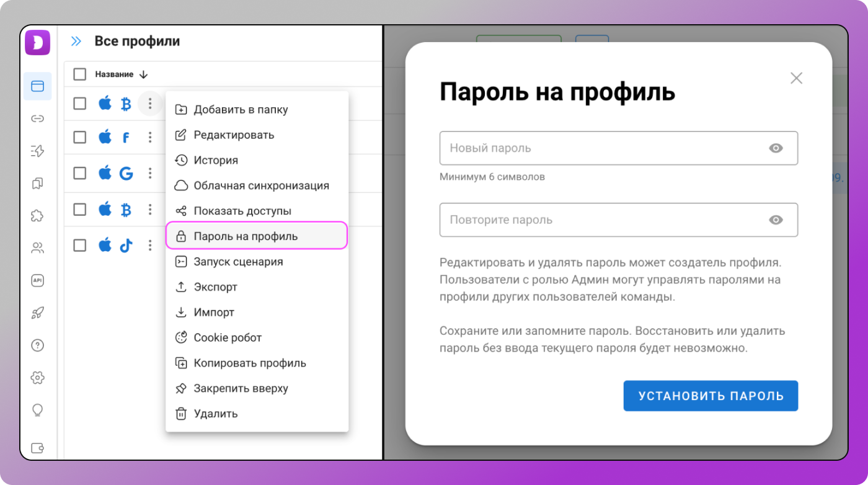Image resolution: width=868 pixels, height=485 pixels.
Task: Click the help question mark icon
Action: [37, 345]
